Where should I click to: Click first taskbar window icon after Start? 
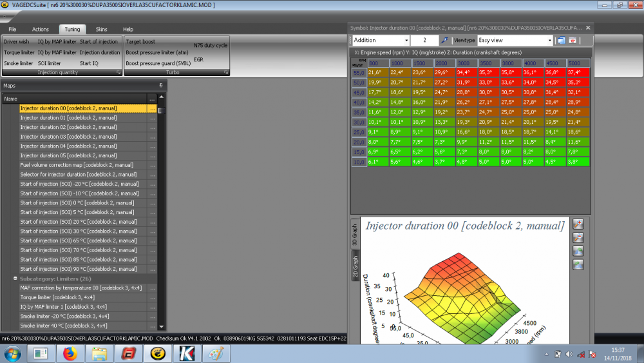coord(41,353)
